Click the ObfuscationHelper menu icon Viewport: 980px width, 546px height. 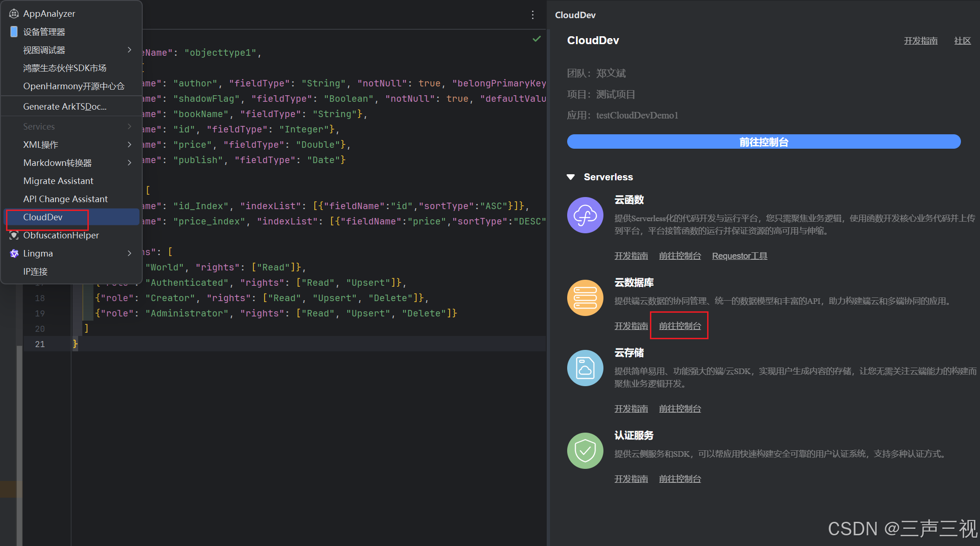(14, 235)
